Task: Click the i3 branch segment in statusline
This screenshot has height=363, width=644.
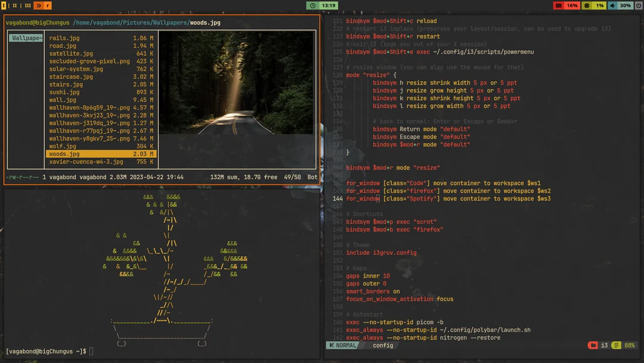Action: [x=605, y=345]
